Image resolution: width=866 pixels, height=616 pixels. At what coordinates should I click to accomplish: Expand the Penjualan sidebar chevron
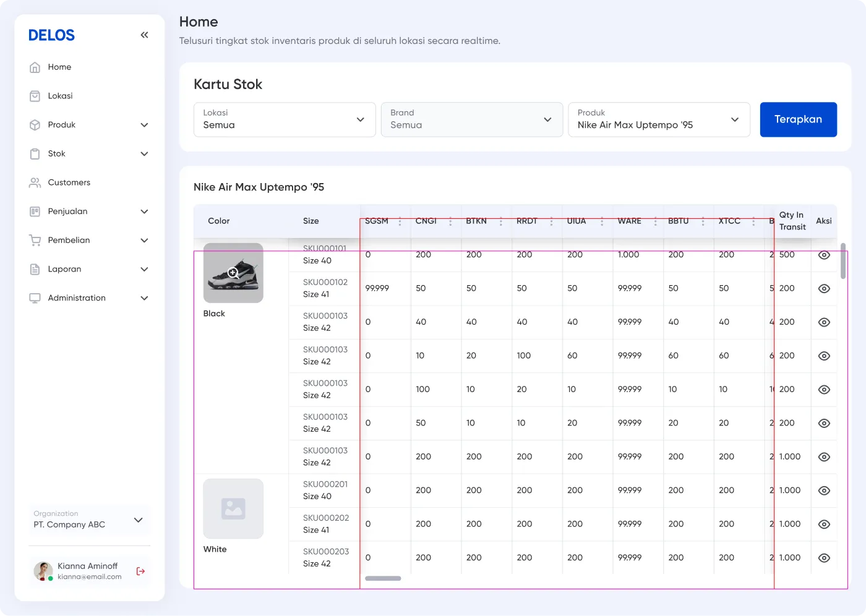click(144, 212)
